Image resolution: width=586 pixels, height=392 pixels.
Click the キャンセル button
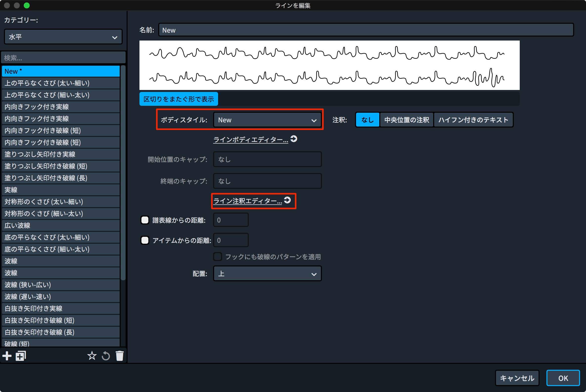coord(517,378)
